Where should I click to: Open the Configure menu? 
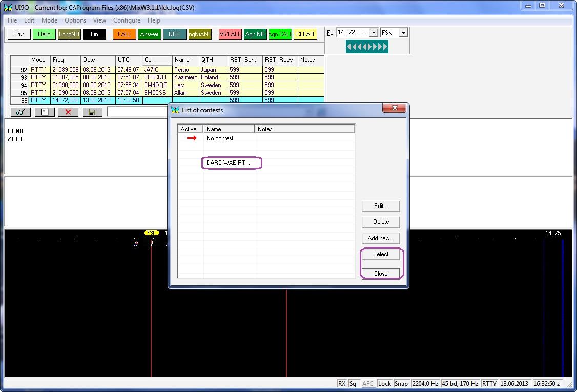(127, 20)
